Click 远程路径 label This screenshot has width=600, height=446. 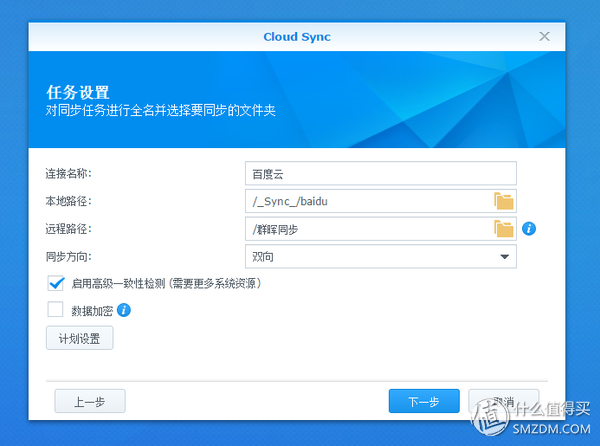pyautogui.click(x=68, y=229)
